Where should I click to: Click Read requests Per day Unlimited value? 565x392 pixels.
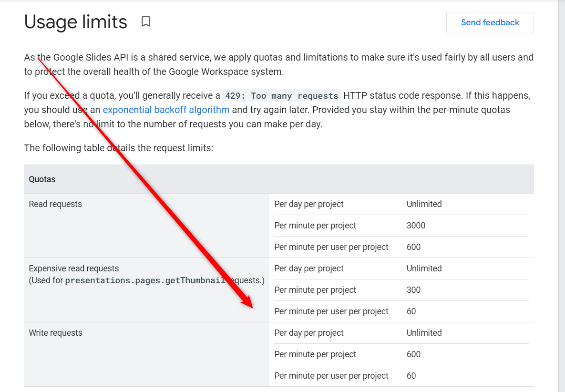[x=424, y=204]
